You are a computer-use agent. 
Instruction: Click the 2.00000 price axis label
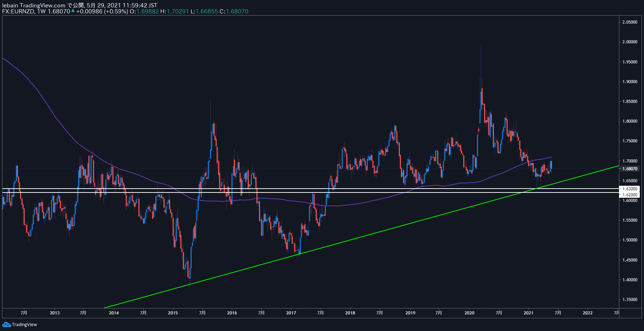(x=630, y=42)
